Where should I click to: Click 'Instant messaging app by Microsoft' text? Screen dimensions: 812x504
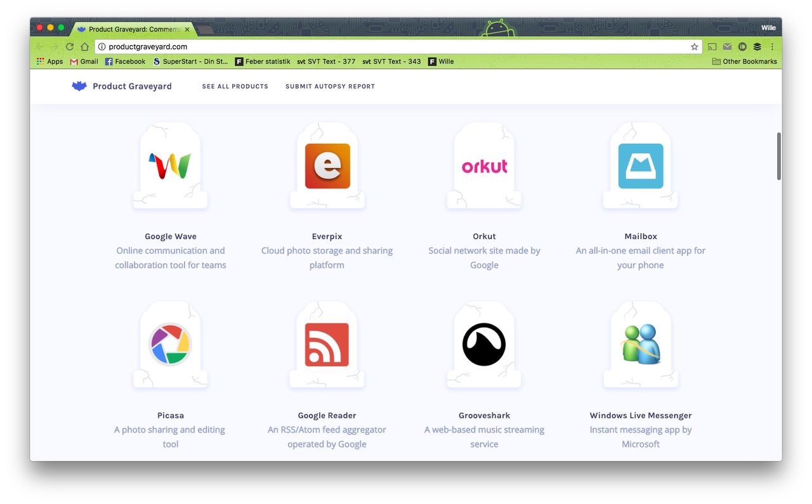click(x=641, y=437)
